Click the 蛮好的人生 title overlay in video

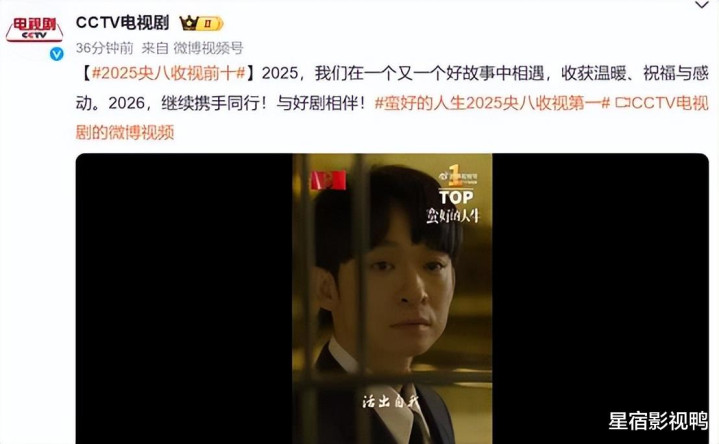(453, 216)
